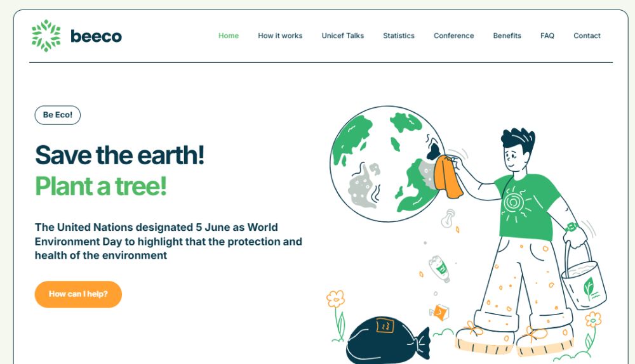Viewport: 635px width, 364px height.
Task: Open the FAQ nav link
Action: coord(547,36)
